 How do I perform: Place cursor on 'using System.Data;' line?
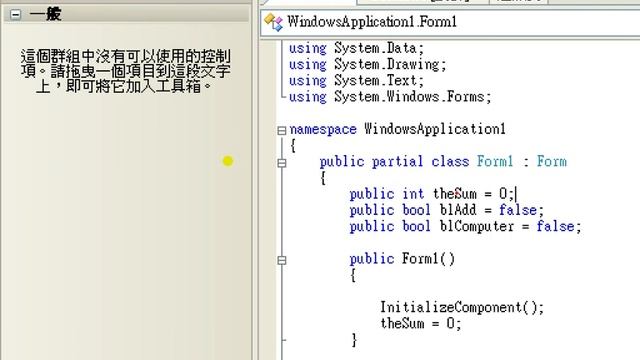[x=357, y=48]
